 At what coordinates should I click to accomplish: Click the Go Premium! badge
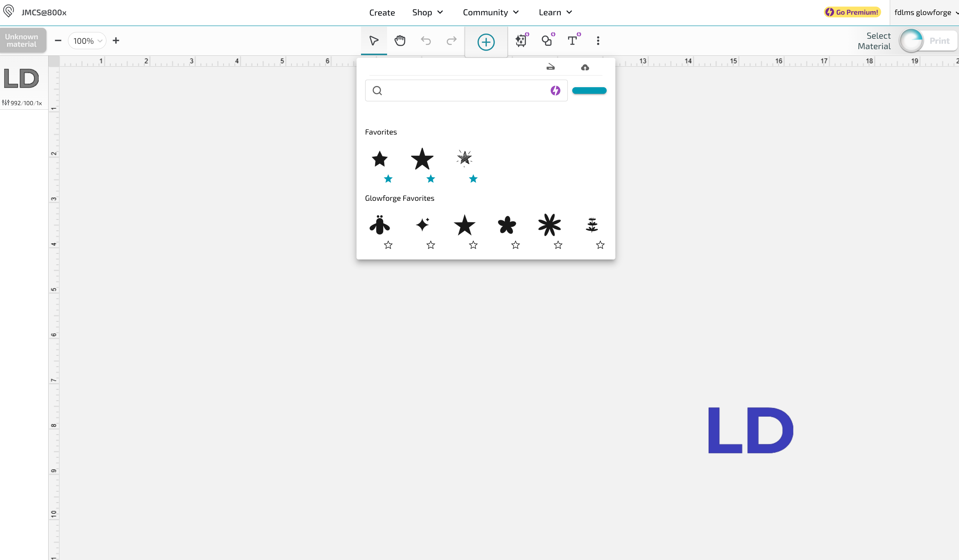[852, 12]
